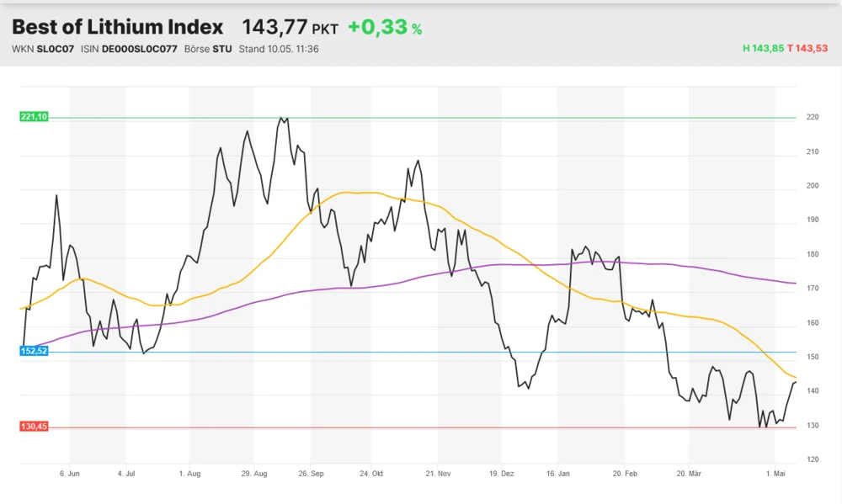
Task: Select the ISIN DE000SL0C077 text
Action: 140,49
